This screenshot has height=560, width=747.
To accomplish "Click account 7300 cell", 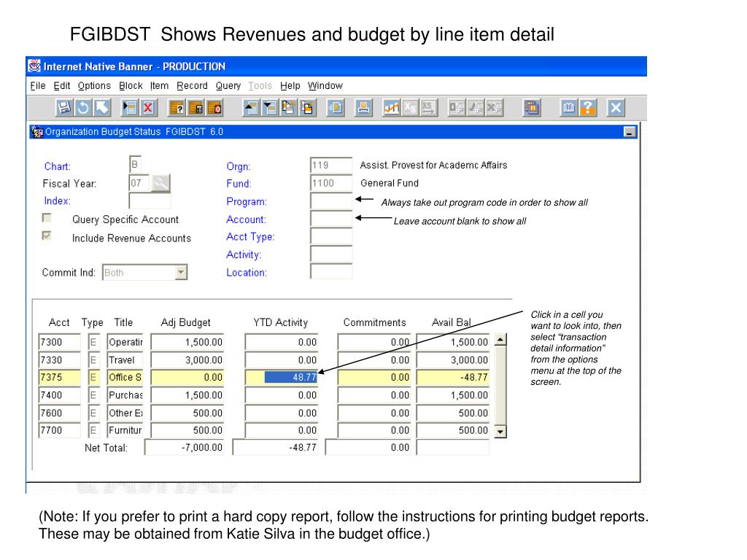I will pos(60,342).
